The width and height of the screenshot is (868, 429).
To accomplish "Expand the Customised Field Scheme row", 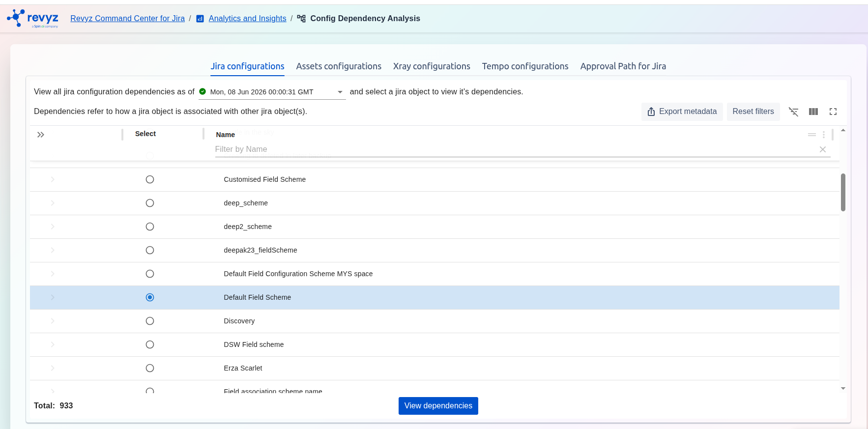I will [x=53, y=179].
